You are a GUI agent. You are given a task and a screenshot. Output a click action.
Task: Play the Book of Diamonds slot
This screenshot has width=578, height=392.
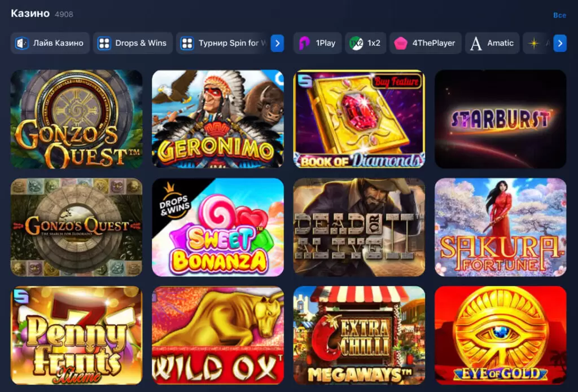tap(359, 119)
